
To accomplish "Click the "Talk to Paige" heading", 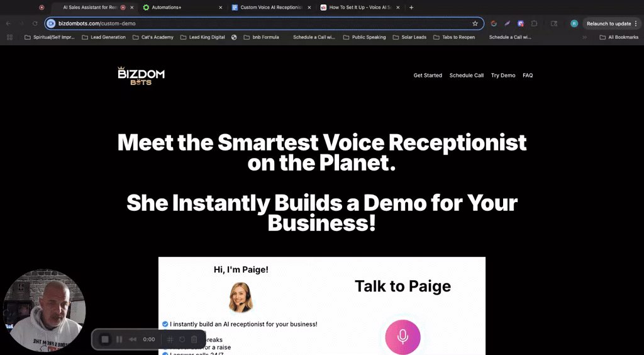I will [x=402, y=286].
